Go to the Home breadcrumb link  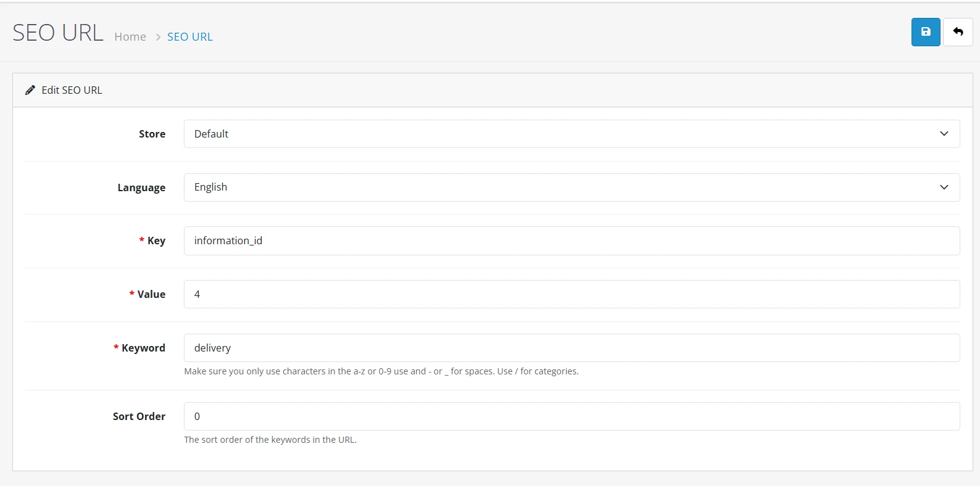pos(130,37)
